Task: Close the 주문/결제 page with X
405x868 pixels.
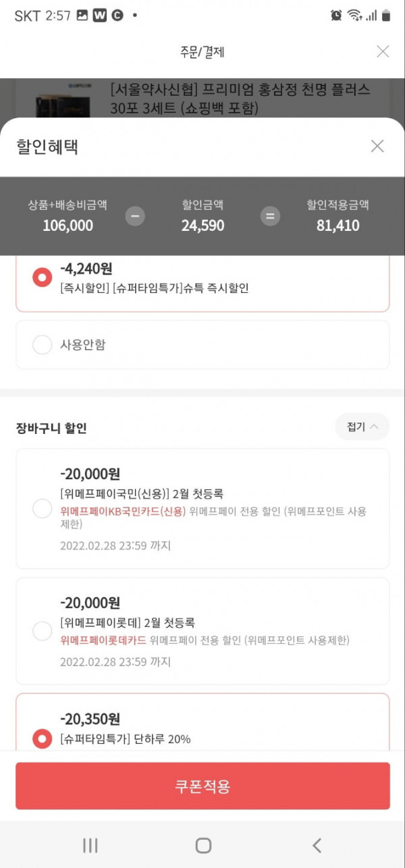Action: (383, 51)
